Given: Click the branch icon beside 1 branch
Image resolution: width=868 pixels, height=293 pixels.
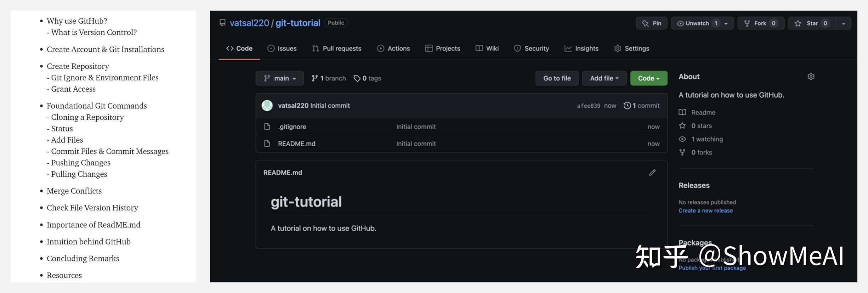Looking at the screenshot, I should click(x=314, y=78).
